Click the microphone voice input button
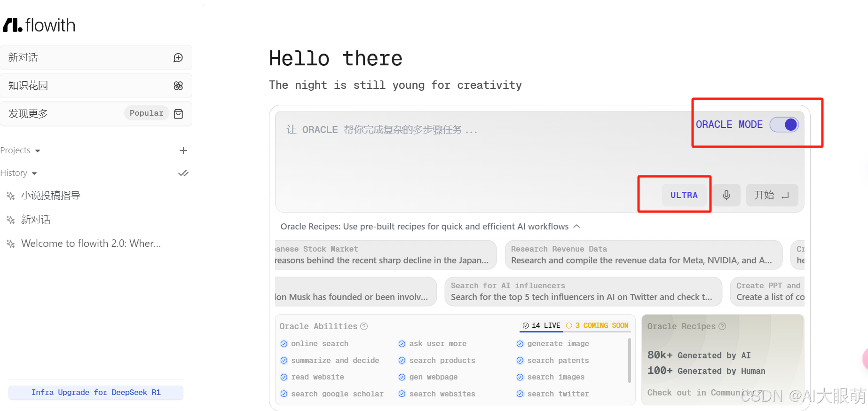 tap(726, 195)
